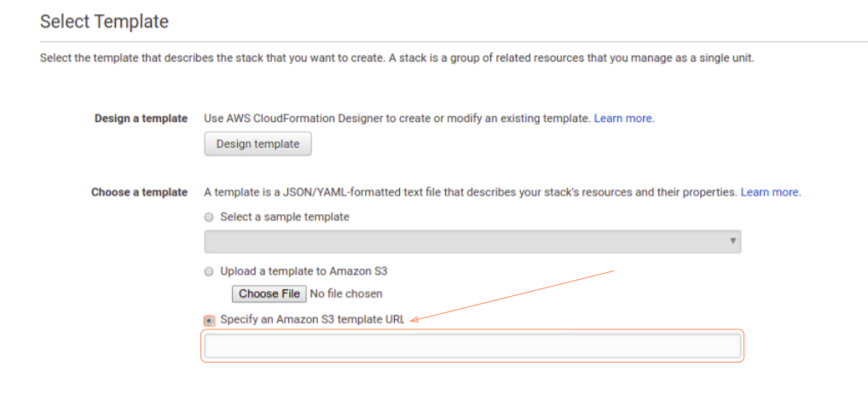Select the sample template radio button
The height and width of the screenshot is (395, 868).
[210, 218]
